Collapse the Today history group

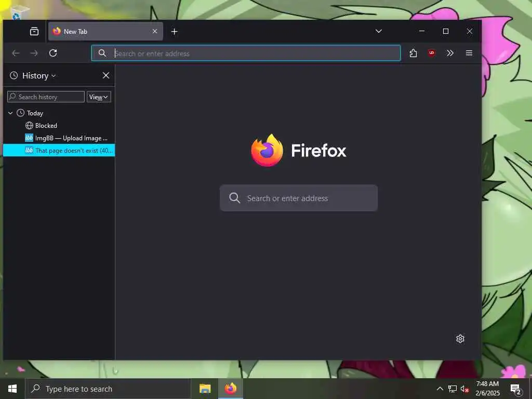pos(10,113)
